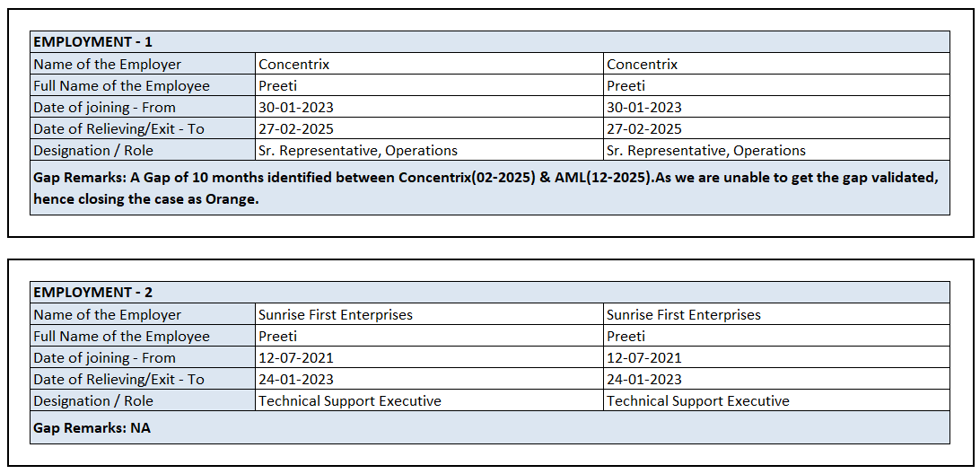980x474 pixels.
Task: Select Employment 2 'Designation / Role' label
Action: (x=93, y=400)
